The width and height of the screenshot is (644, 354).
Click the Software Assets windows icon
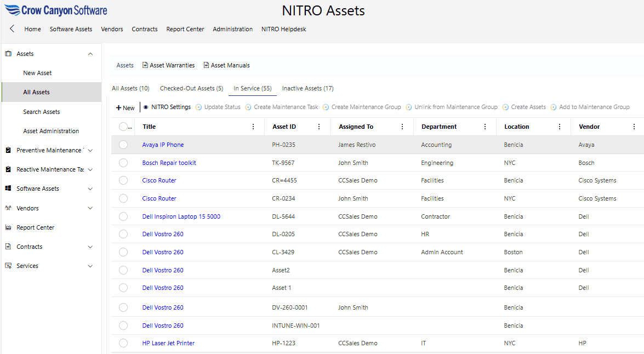[8, 189]
